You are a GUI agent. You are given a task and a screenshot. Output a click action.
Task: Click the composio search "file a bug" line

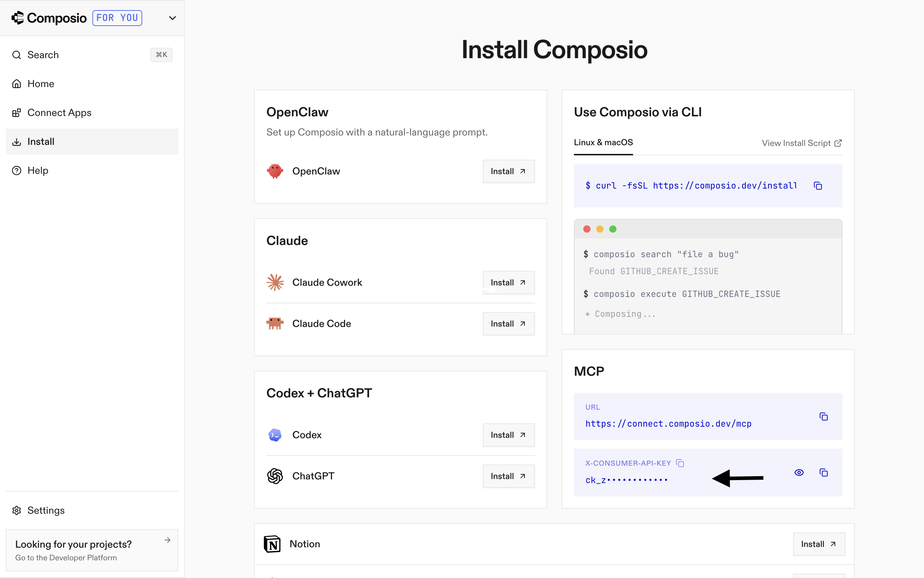click(x=661, y=254)
